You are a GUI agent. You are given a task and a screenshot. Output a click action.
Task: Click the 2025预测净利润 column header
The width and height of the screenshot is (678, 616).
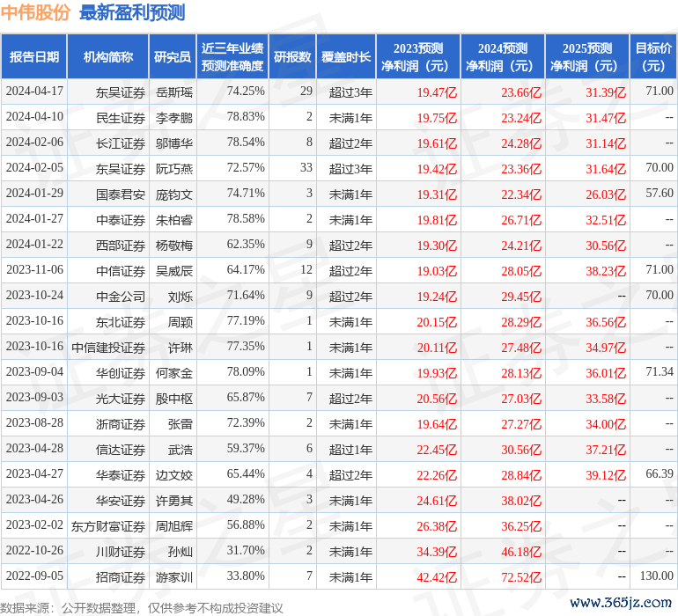587,56
